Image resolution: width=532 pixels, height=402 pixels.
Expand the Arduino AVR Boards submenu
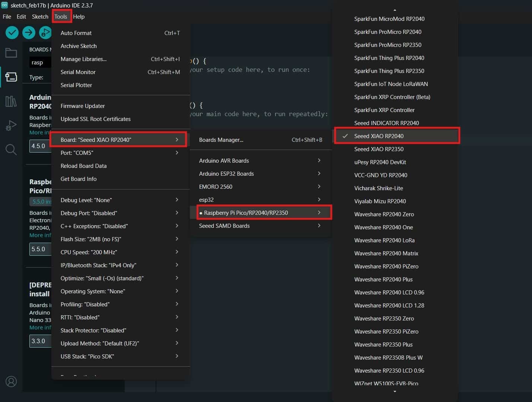pyautogui.click(x=260, y=160)
